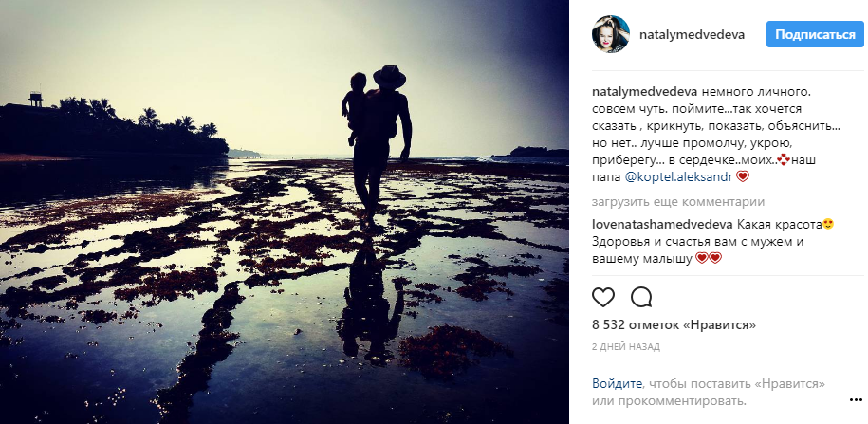
Task: Open the three-dots more options menu
Action: 856,399
